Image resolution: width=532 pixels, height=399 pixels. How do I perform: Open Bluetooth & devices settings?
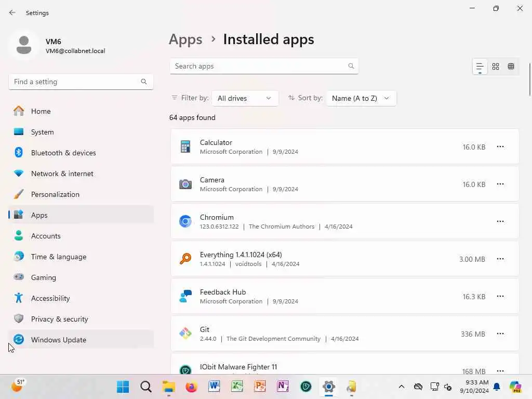click(81, 153)
